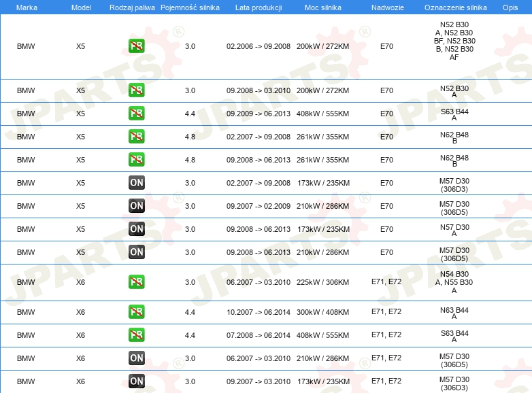This screenshot has height=393, width=532.
Task: Click the ON diesel icon in the last X6 row
Action: pyautogui.click(x=136, y=381)
